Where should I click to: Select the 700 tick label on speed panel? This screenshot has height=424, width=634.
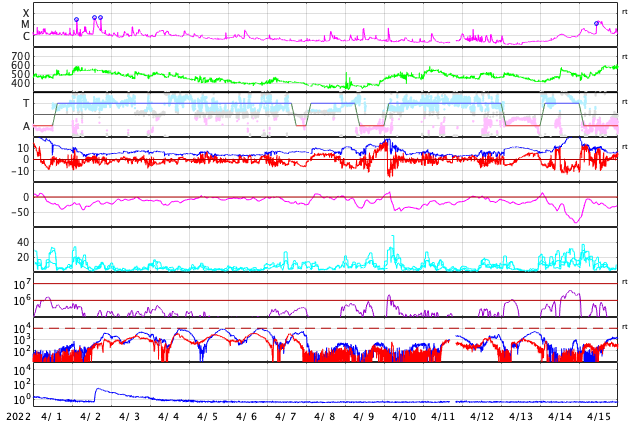(x=21, y=56)
